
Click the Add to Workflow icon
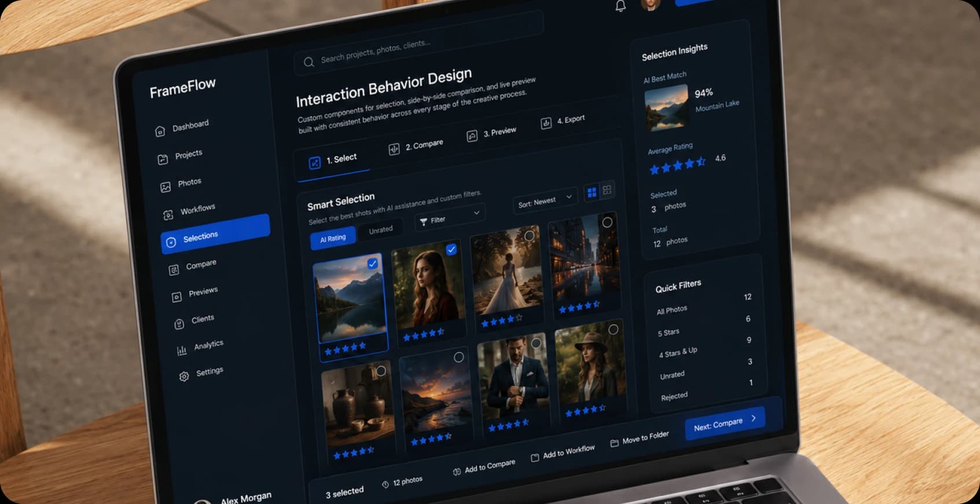[x=535, y=458]
